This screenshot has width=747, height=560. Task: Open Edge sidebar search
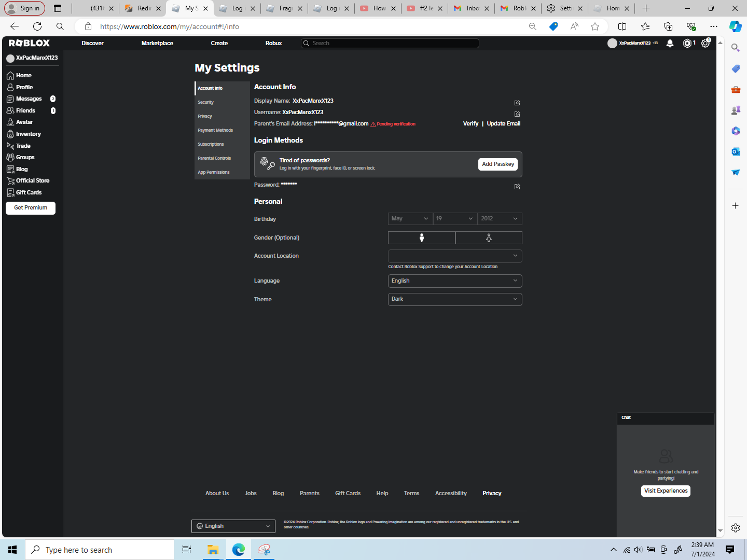click(x=736, y=48)
